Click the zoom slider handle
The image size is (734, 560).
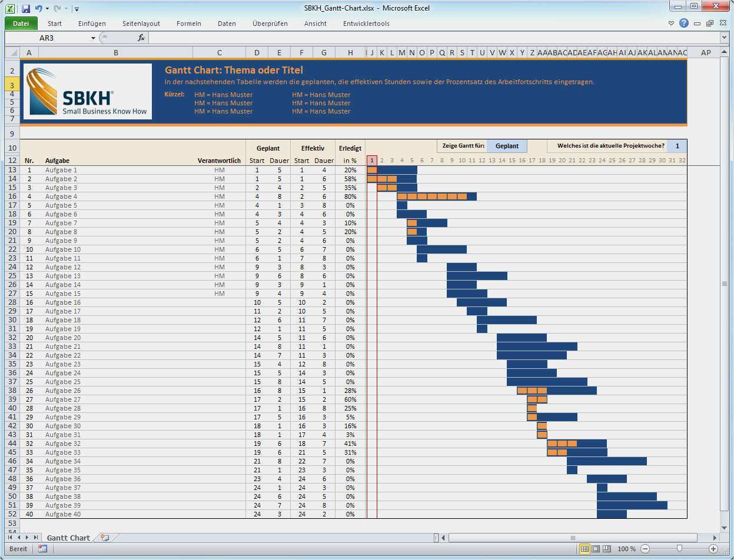point(679,549)
